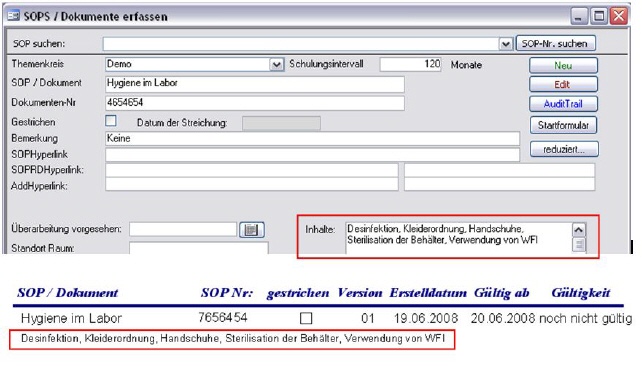Click the date 19.06.2008
The image size is (644, 366).
[426, 318]
